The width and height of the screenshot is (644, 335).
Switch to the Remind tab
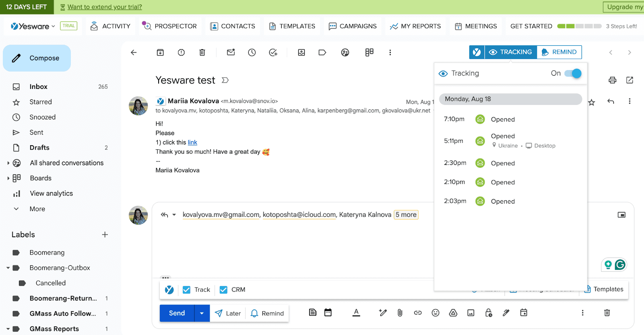(x=559, y=52)
